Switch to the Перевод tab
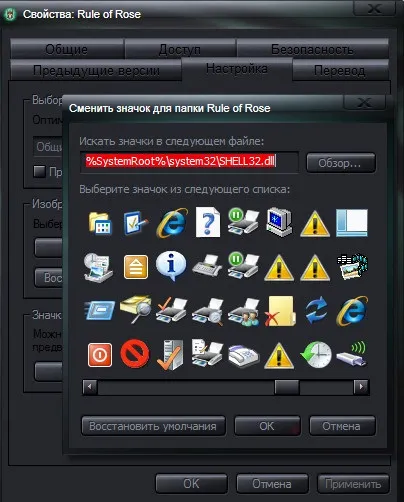The height and width of the screenshot is (502, 404). coord(340,70)
